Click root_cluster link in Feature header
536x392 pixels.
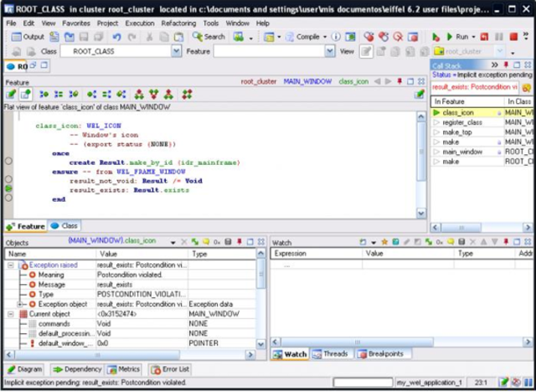pos(259,82)
